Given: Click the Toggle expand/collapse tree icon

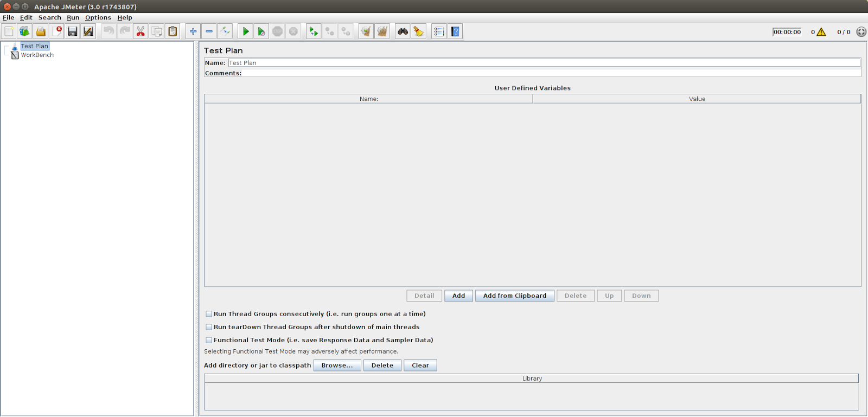Looking at the screenshot, I should 225,31.
